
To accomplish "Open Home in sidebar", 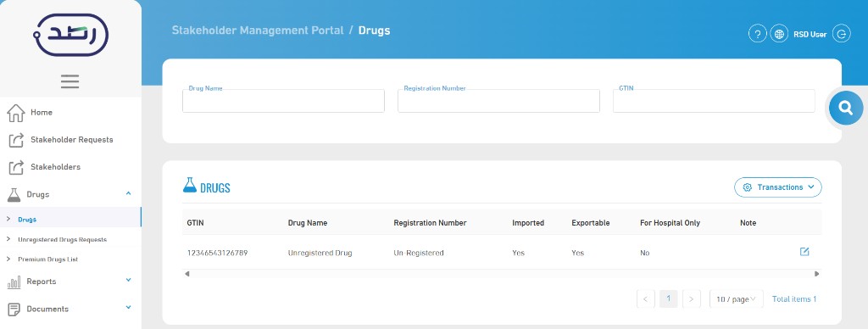I will pos(42,113).
